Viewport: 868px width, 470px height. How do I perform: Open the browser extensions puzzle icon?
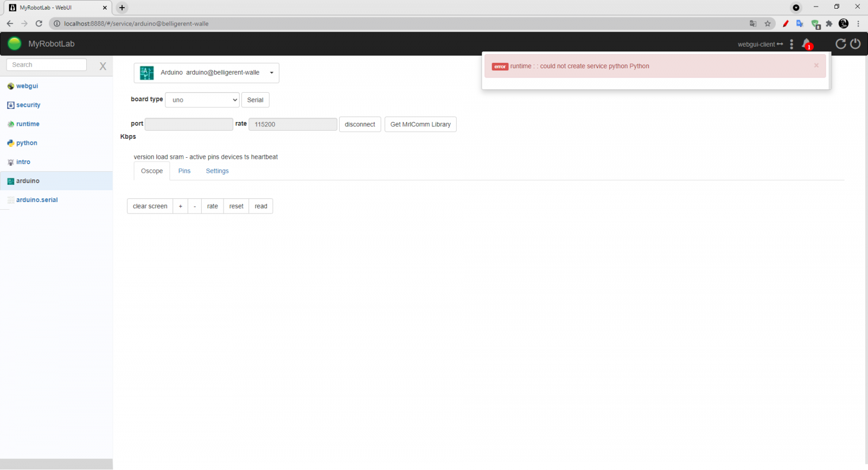coord(829,23)
